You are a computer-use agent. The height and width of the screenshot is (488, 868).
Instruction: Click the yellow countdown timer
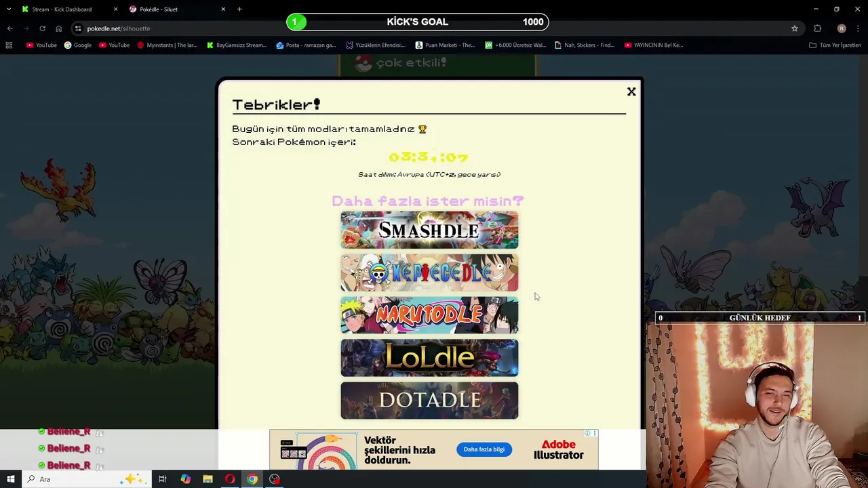point(429,157)
